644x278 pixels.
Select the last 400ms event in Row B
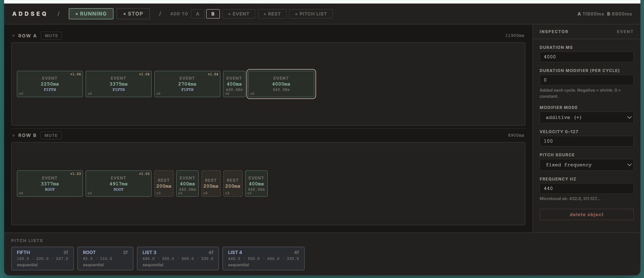pos(256,184)
